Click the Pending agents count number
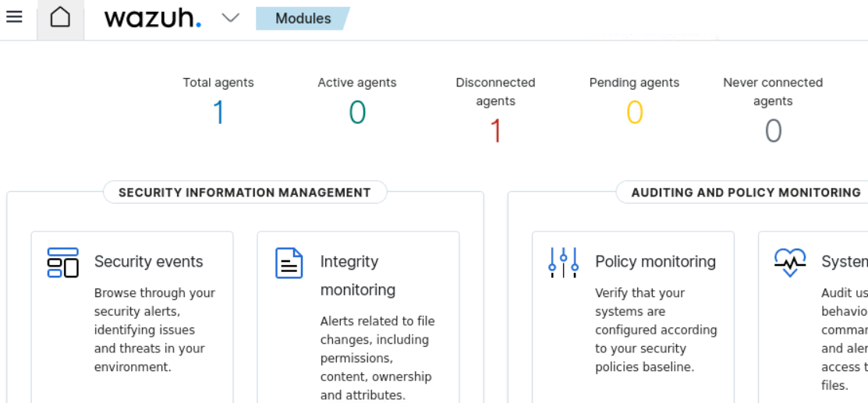The width and height of the screenshot is (868, 403). (634, 113)
